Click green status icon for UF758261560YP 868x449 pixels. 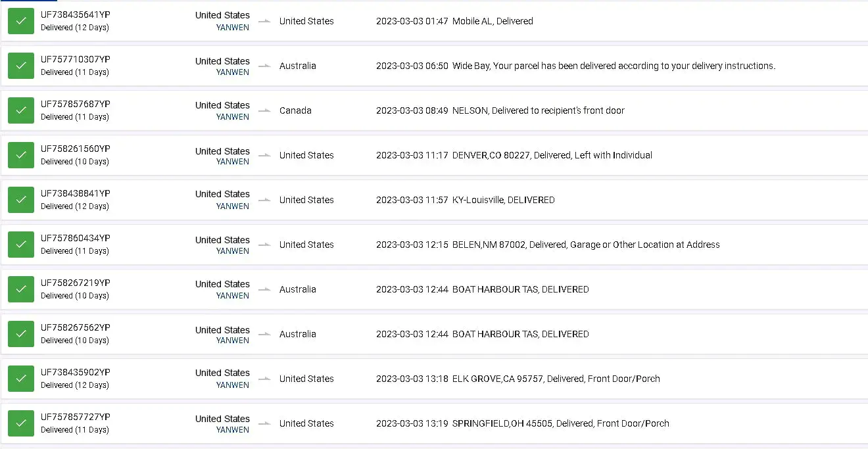(21, 155)
